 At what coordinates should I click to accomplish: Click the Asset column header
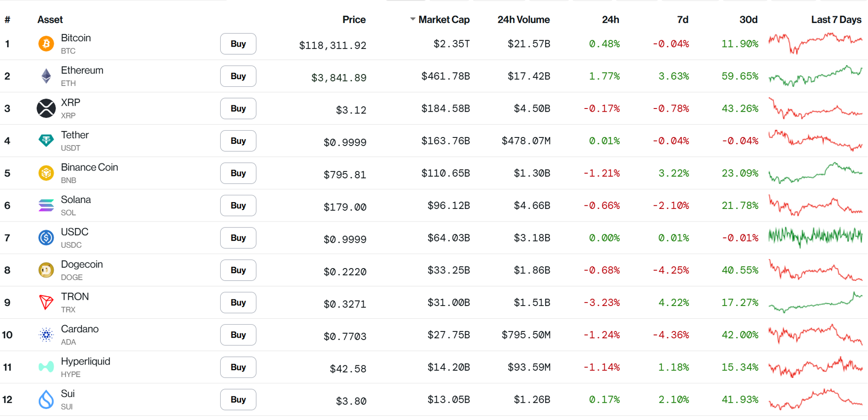50,19
